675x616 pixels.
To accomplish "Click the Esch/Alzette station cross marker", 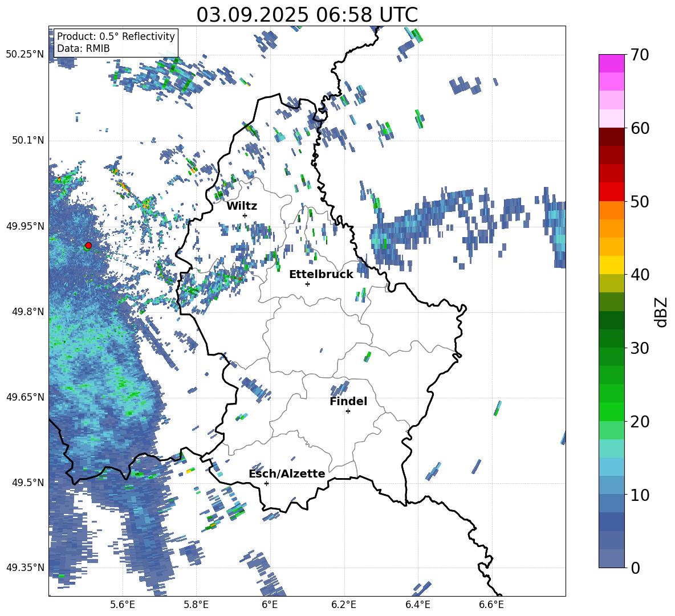I will [x=266, y=483].
